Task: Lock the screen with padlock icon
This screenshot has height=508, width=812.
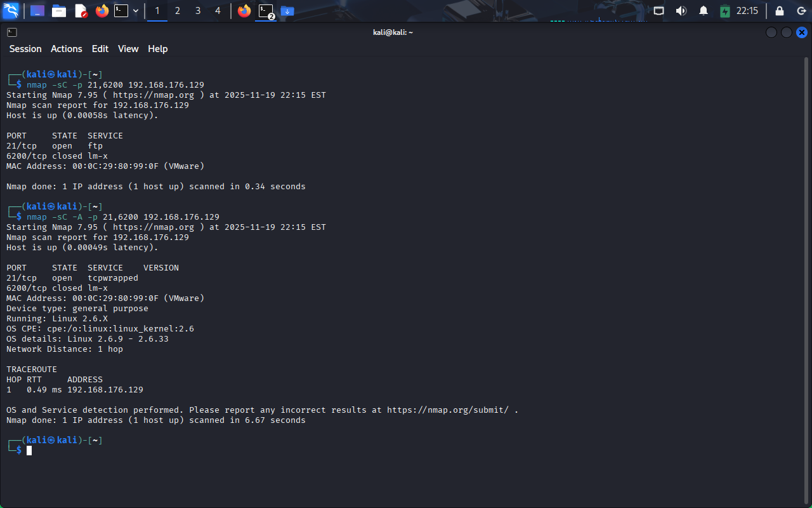Action: (x=780, y=11)
